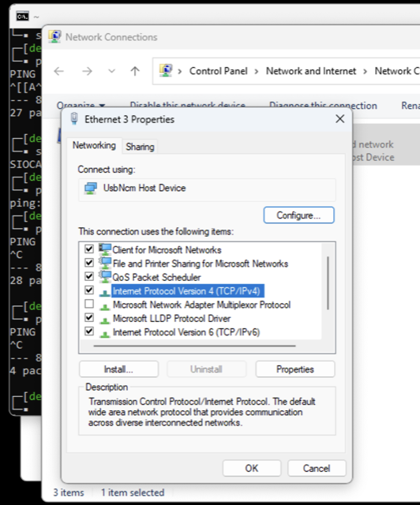Click the Up one level arrow
The image size is (420, 505).
tap(135, 71)
